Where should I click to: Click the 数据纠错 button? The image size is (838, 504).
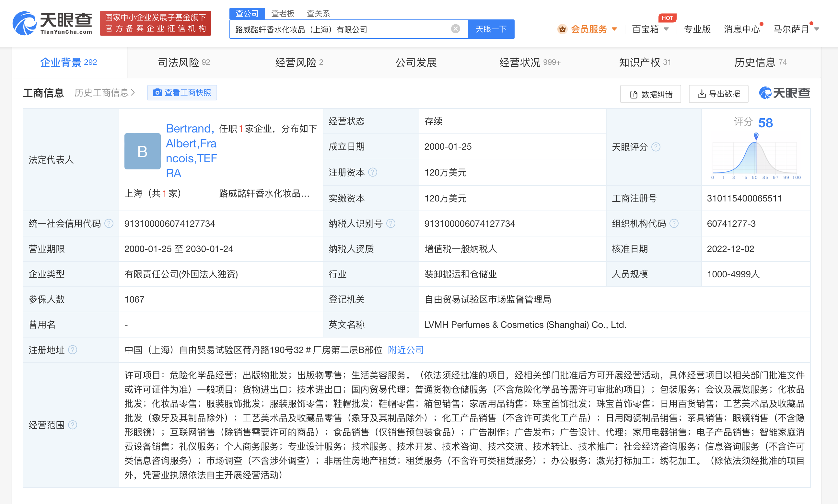650,94
